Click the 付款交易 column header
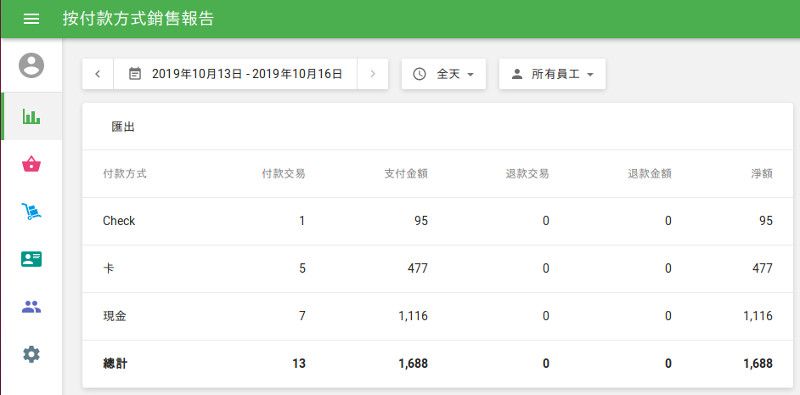The image size is (800, 395). click(283, 174)
